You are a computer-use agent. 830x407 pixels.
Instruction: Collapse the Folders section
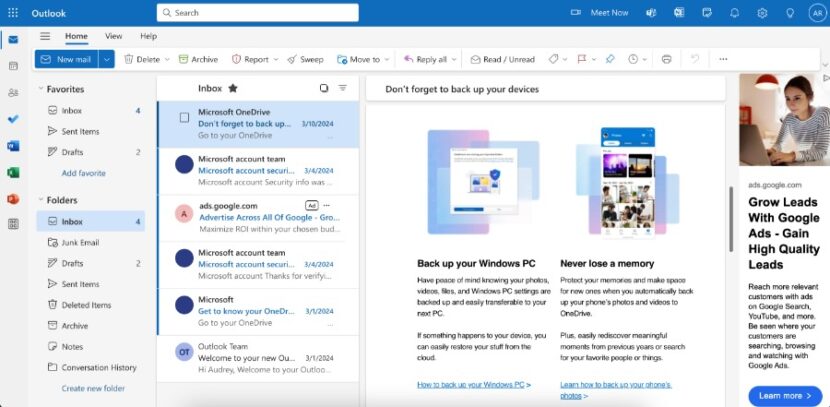(38, 200)
